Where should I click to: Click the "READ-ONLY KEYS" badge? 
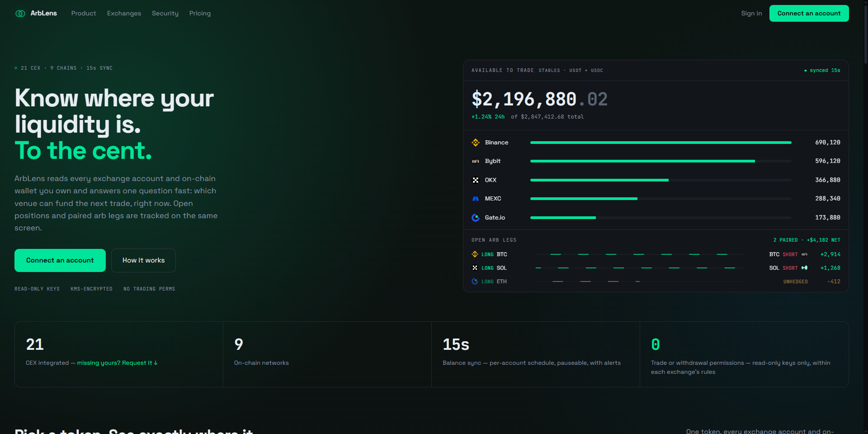(x=37, y=289)
